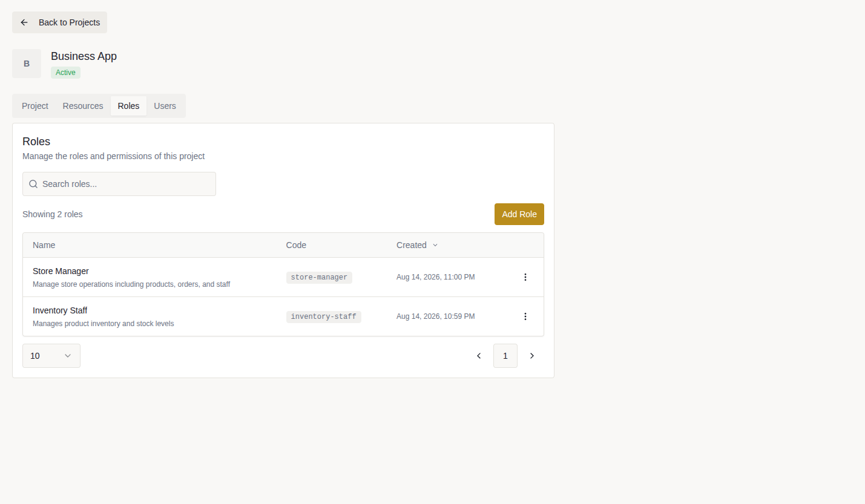Switch to the Project tab

pyautogui.click(x=35, y=106)
